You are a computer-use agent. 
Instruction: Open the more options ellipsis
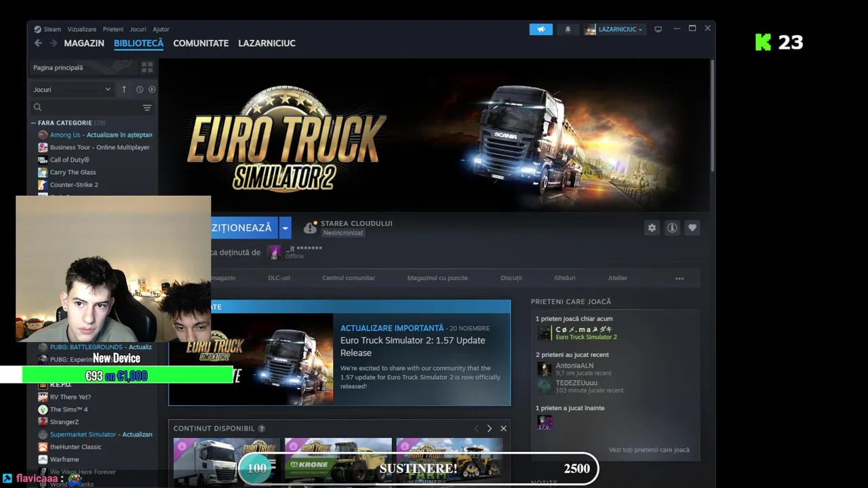679,278
